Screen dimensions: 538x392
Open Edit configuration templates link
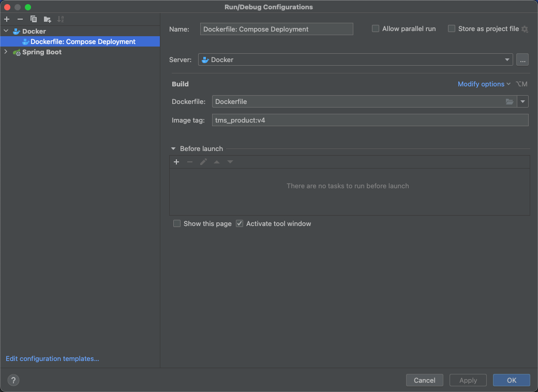tap(52, 358)
